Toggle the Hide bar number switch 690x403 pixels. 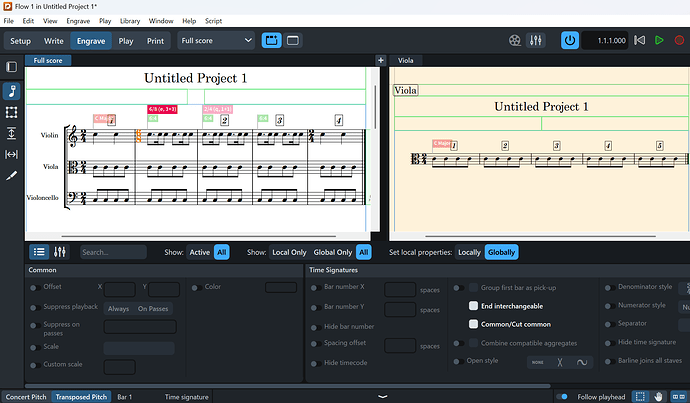point(316,327)
